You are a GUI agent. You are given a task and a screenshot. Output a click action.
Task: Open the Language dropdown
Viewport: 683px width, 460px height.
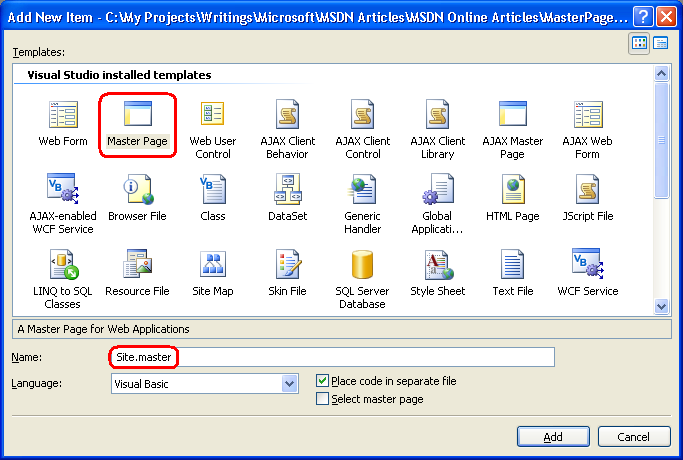[x=290, y=383]
